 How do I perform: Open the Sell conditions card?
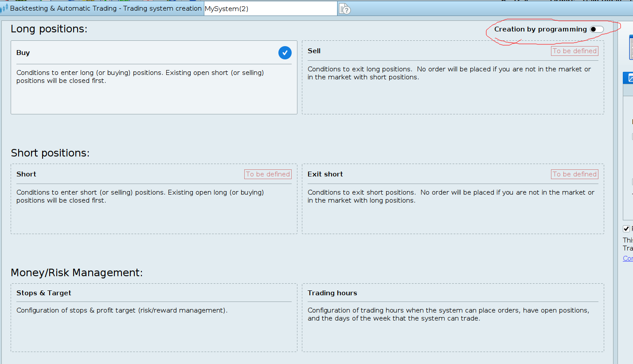453,77
